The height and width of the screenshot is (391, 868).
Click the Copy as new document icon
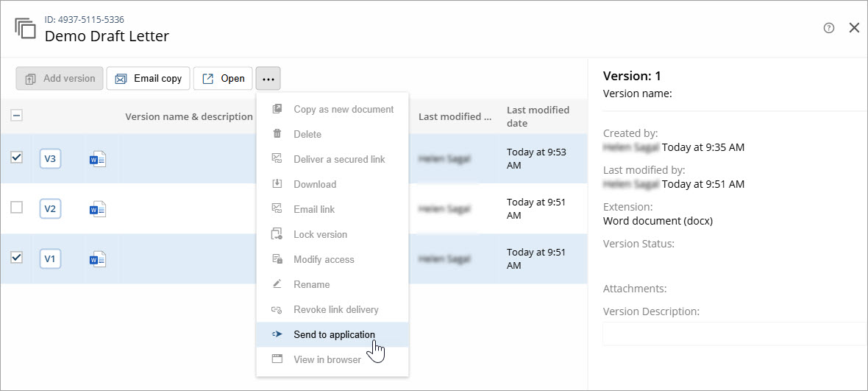pos(277,109)
